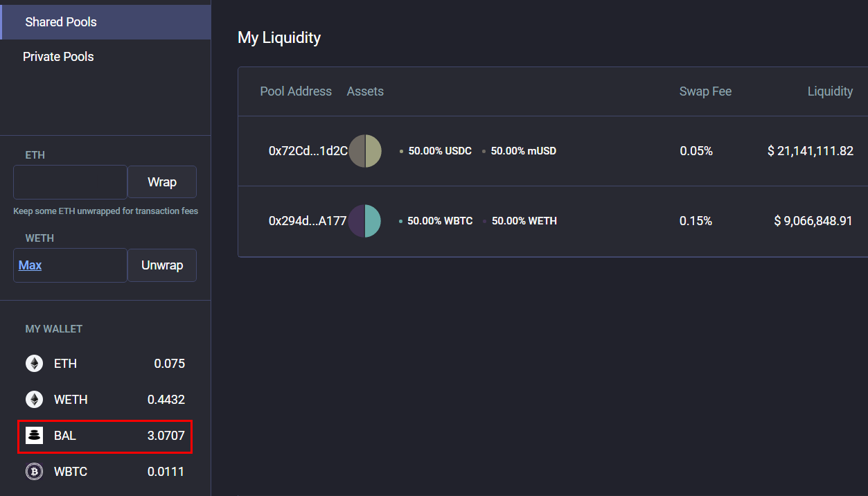Click the ETH token icon in wallet
The width and height of the screenshot is (868, 496).
pyautogui.click(x=34, y=364)
